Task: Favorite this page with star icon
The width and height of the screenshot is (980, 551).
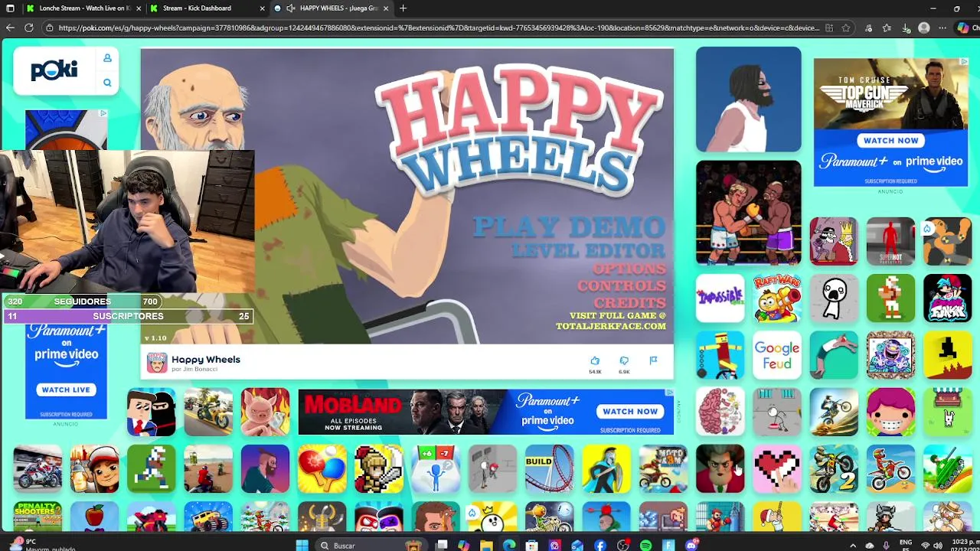Action: click(x=846, y=28)
